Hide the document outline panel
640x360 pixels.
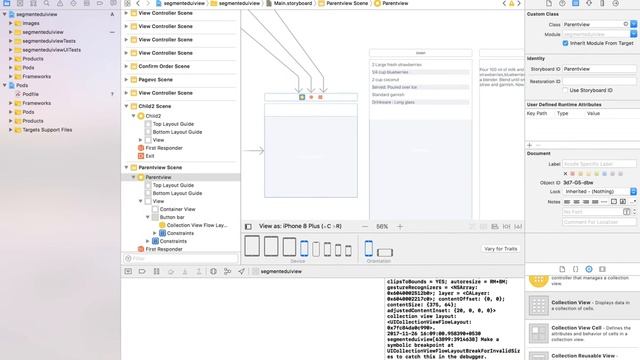[x=248, y=227]
